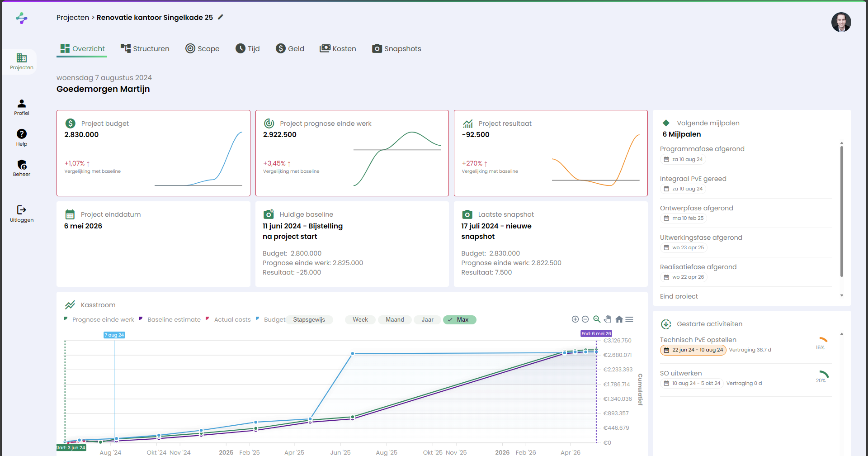Edit project name with pencil icon

click(x=221, y=17)
